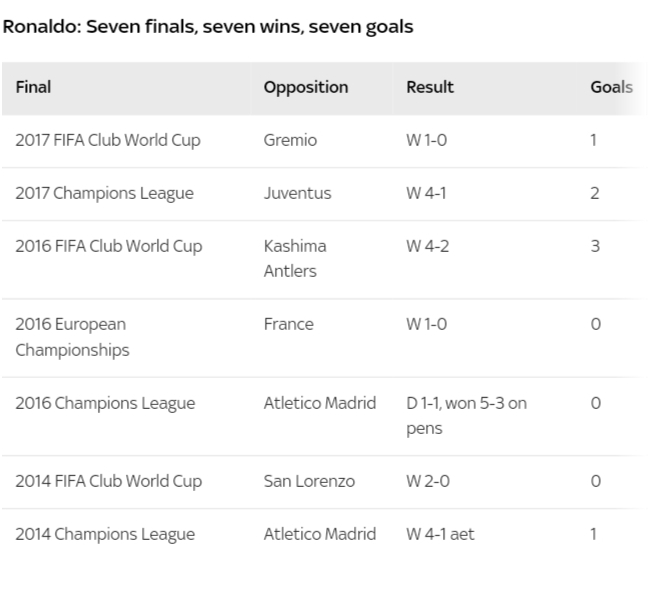Click the 'Goals' column header
Viewport: 660px width, 595px height.
(612, 88)
